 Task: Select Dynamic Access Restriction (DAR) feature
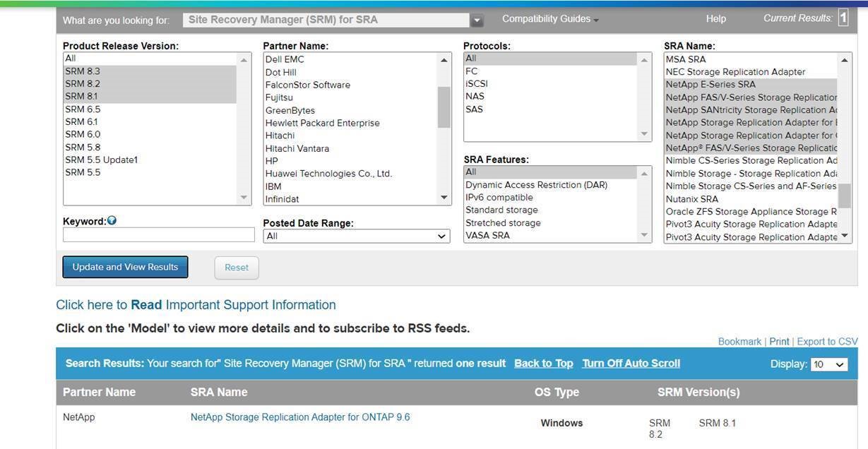point(550,185)
